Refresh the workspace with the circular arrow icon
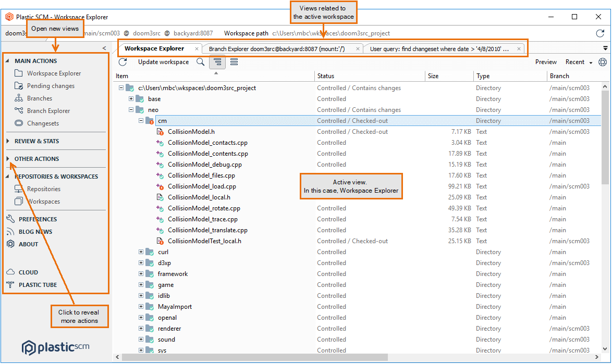 point(123,62)
